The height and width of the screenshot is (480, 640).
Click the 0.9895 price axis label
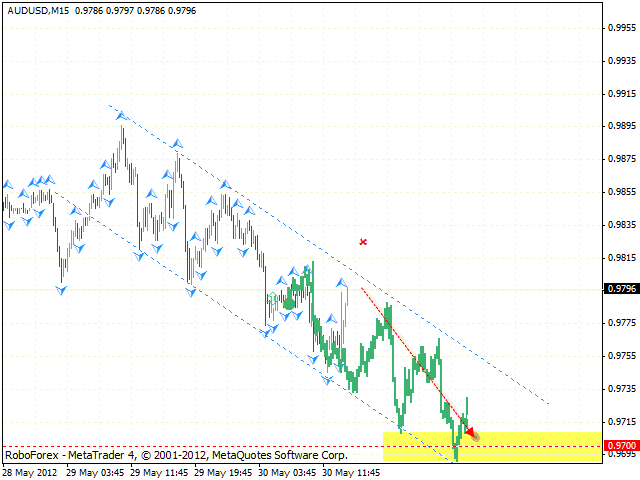(620, 126)
